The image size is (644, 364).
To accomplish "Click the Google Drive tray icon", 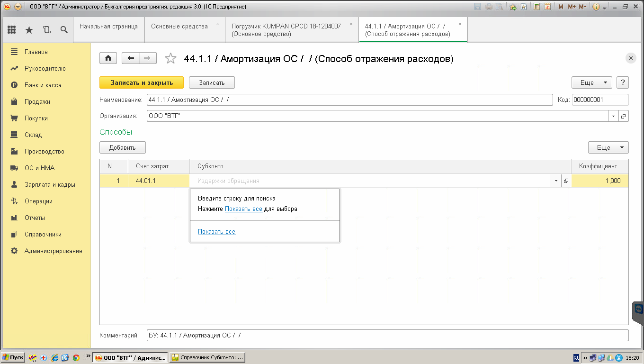I will (610, 358).
